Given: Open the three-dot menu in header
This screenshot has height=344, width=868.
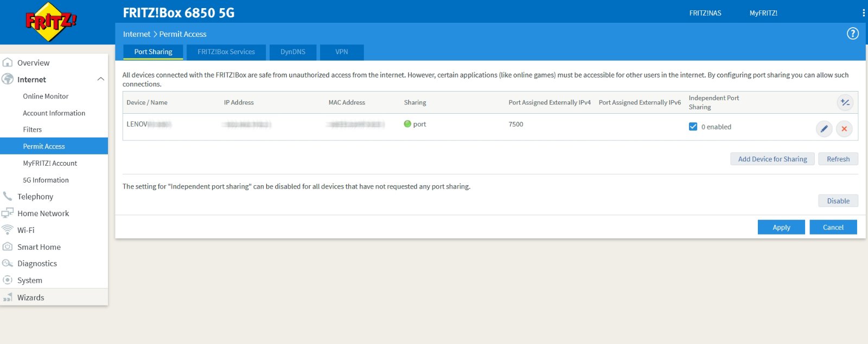Looking at the screenshot, I should click(x=864, y=13).
